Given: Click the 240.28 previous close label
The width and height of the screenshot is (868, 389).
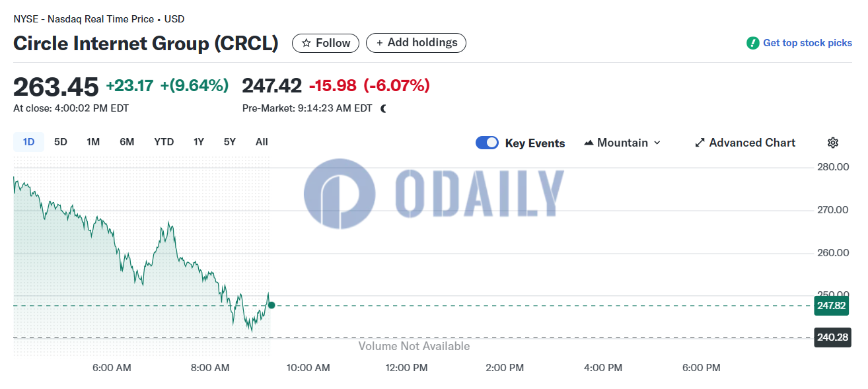Looking at the screenshot, I should (x=832, y=337).
